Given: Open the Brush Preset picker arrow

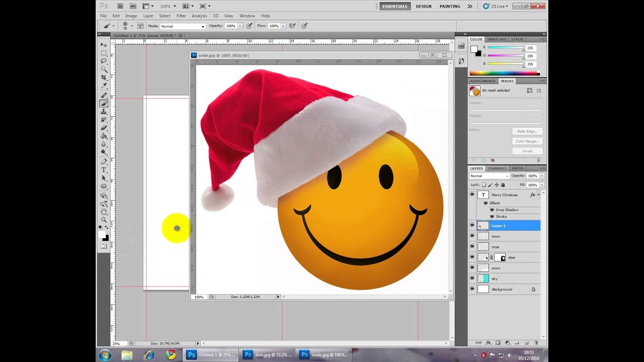Looking at the screenshot, I should 132,26.
